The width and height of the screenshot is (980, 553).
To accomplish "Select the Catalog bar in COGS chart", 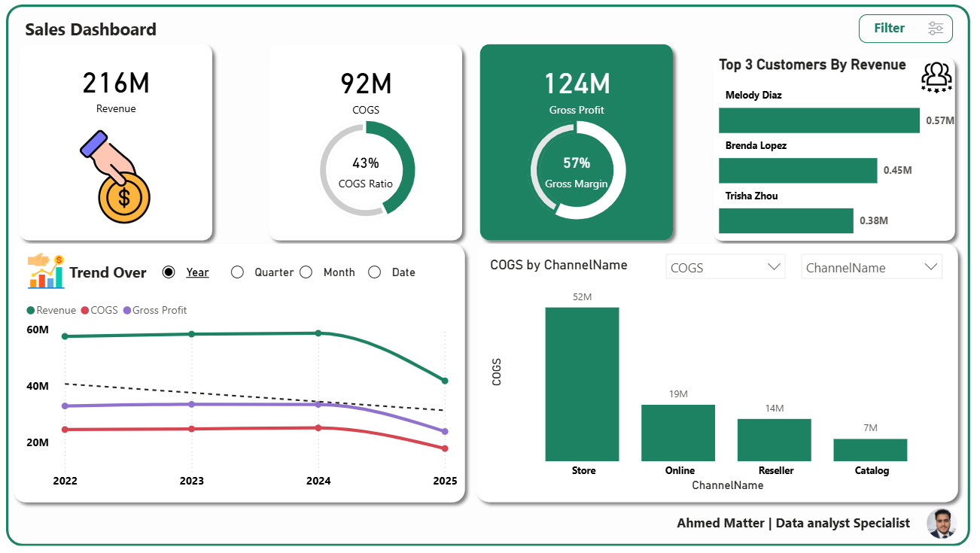I will [870, 450].
